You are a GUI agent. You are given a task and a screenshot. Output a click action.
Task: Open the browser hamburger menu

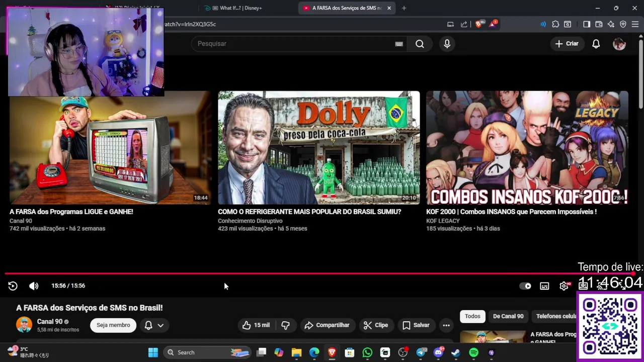[x=635, y=24]
